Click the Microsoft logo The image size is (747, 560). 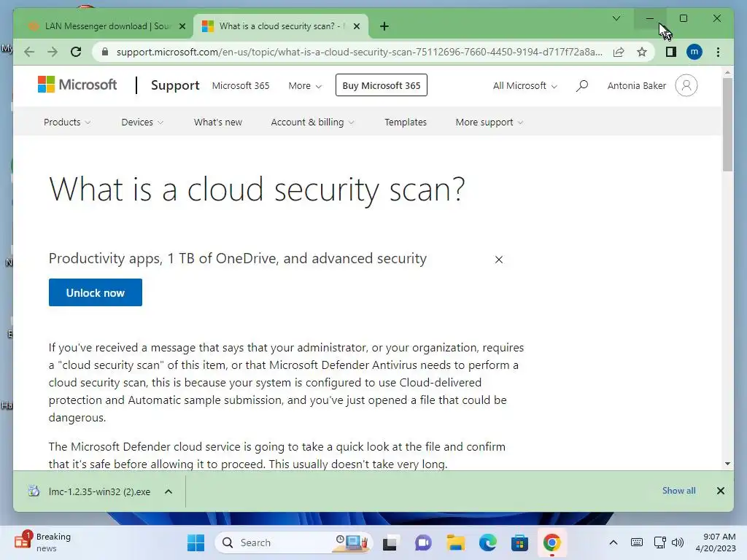77,85
